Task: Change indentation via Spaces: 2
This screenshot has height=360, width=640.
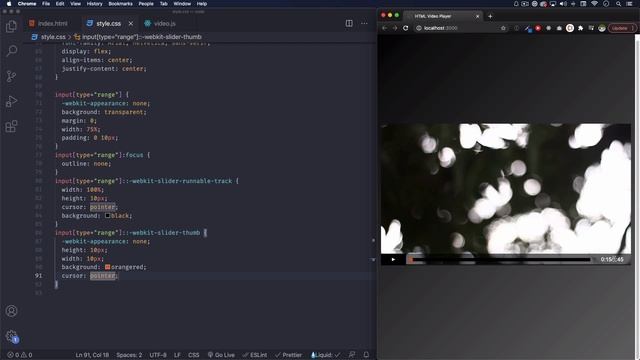Action: (x=129, y=355)
